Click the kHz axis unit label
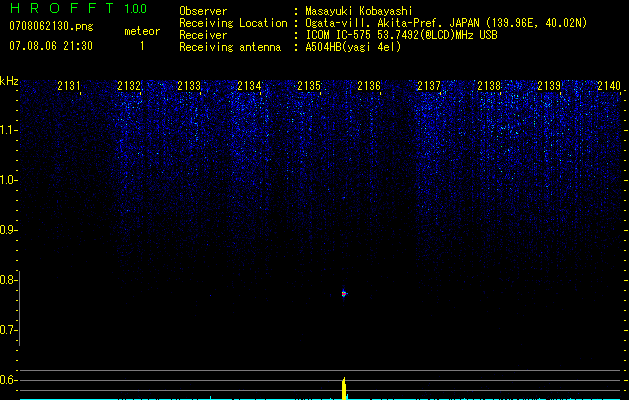Viewport: 629px width, 400px height. [x=9, y=81]
